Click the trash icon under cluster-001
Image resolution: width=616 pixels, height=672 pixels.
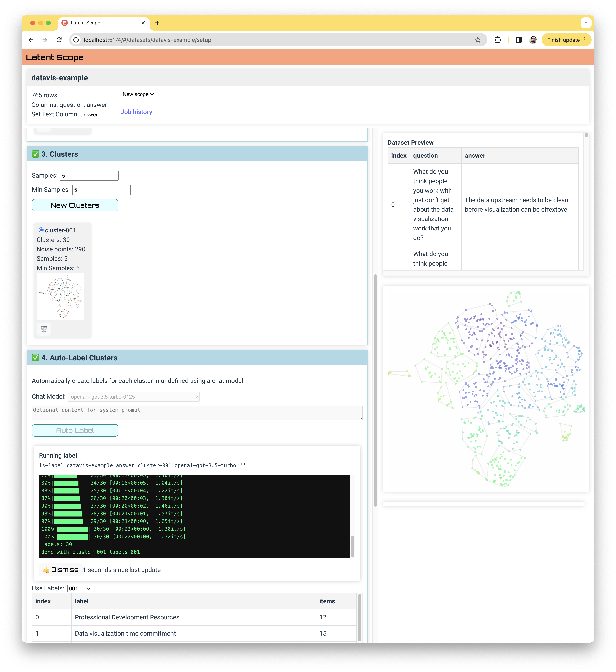pyautogui.click(x=44, y=329)
